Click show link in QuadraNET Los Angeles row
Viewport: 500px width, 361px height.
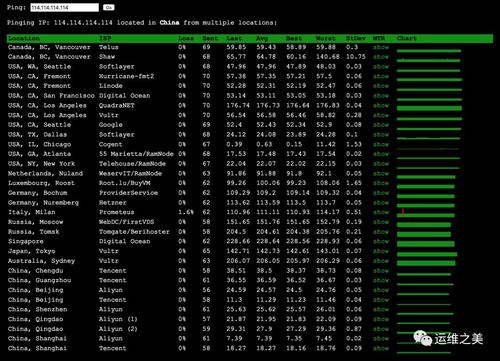click(381, 106)
